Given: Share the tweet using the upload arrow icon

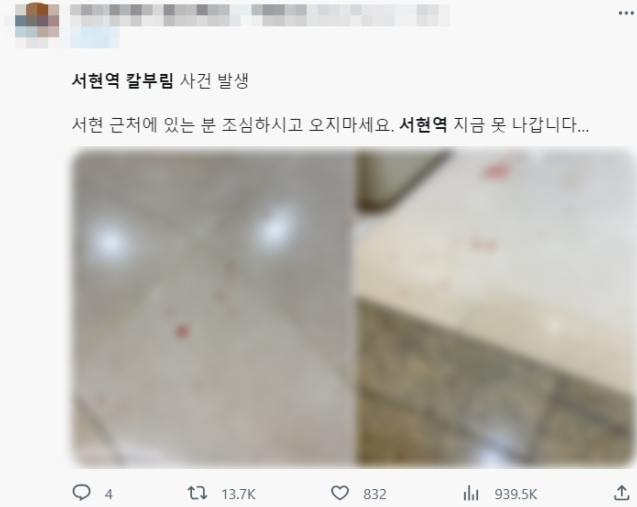Looking at the screenshot, I should click(621, 493).
